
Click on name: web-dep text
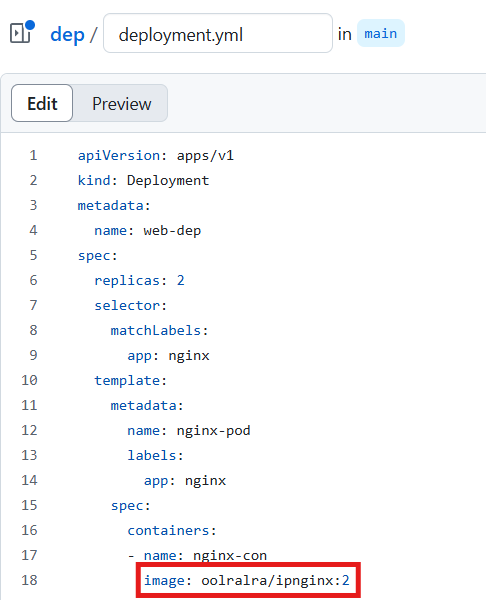(148, 230)
